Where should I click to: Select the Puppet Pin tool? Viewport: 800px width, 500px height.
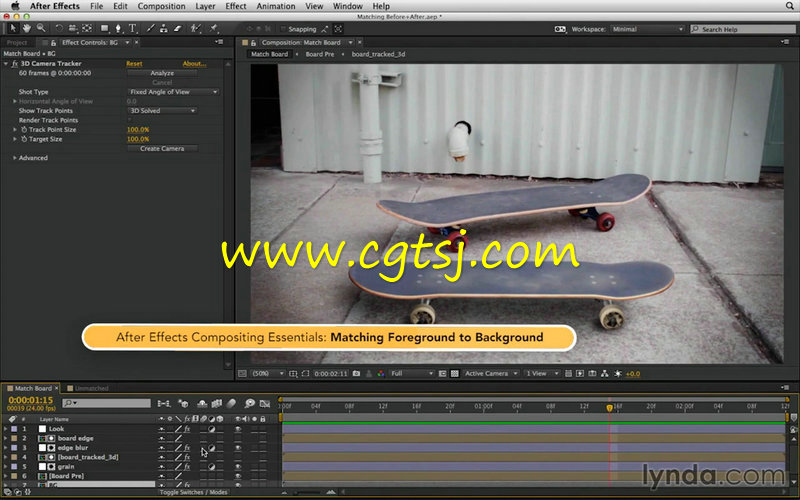tap(214, 29)
